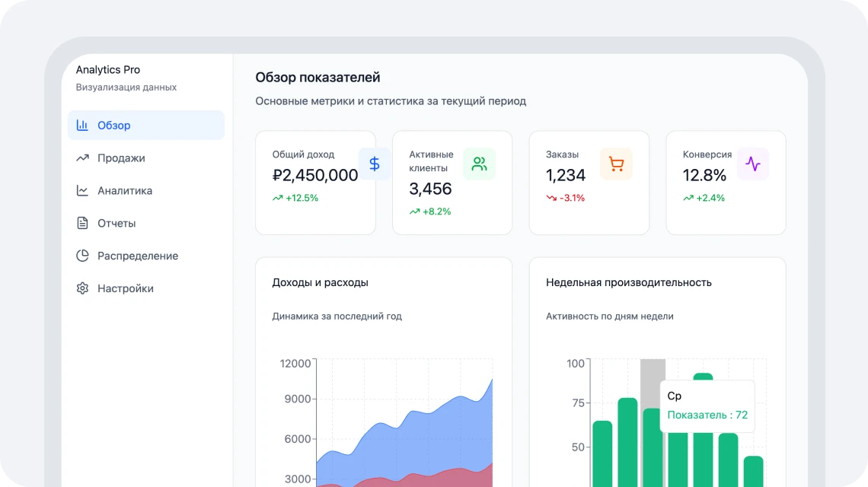Click the pulse icon in Конверсия card
Viewport: 868px width, 487px height.
point(752,164)
